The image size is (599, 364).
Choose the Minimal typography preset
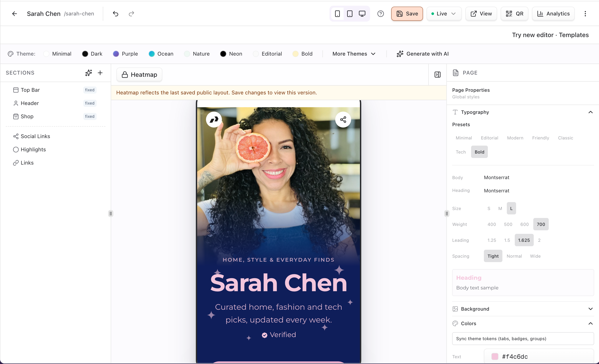pyautogui.click(x=464, y=138)
